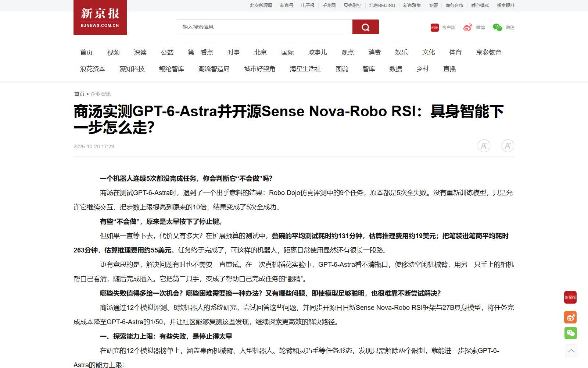Open the 时事 navigation item
The height and width of the screenshot is (368, 588).
[x=233, y=52]
